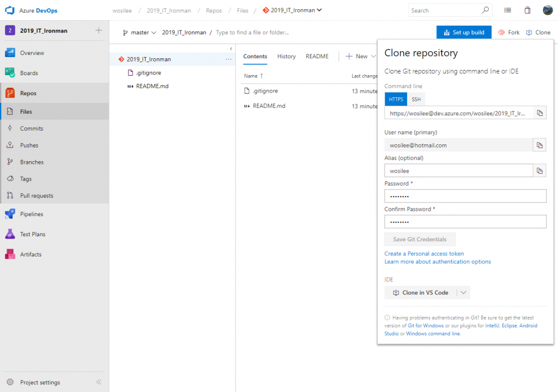The height and width of the screenshot is (392, 558).
Task: Switch to the History tab
Action: [287, 57]
